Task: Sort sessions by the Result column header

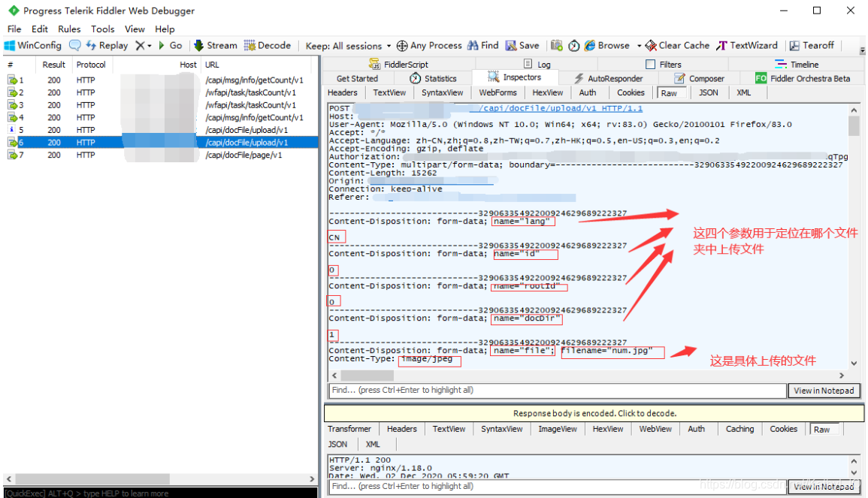Action: (53, 65)
